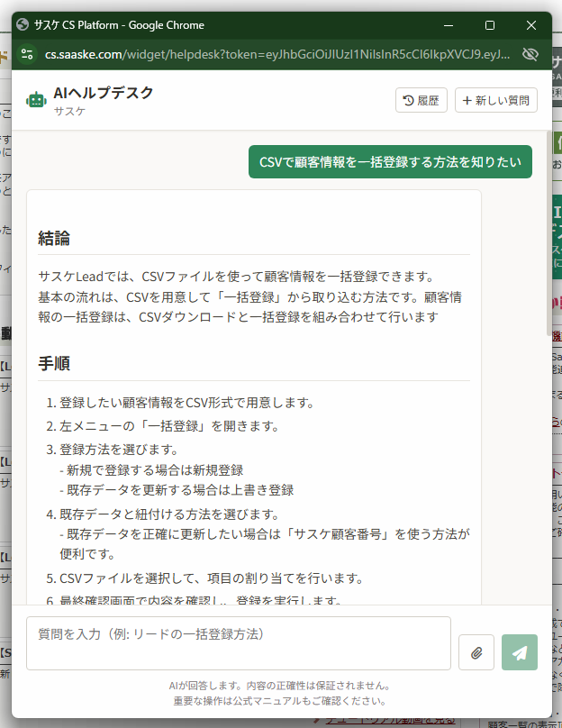Select the cs.saaske.com URL in address bar
The width and height of the screenshot is (562, 728).
click(x=277, y=54)
